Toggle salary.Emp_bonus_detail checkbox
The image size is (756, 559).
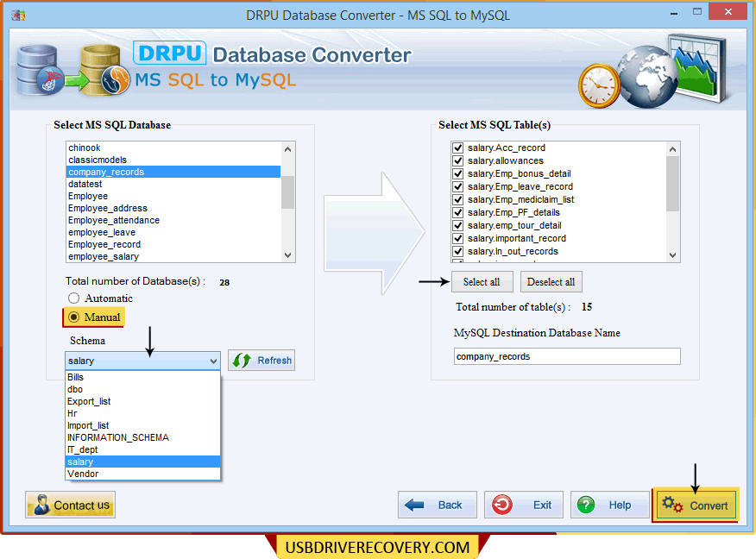[457, 174]
